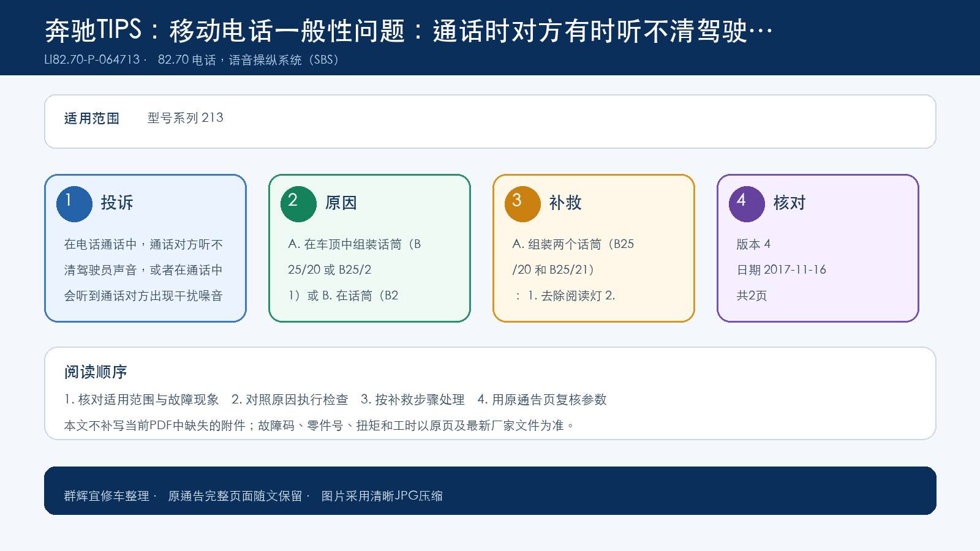Select the 投诉 card heading
The height and width of the screenshot is (551, 980).
point(117,203)
